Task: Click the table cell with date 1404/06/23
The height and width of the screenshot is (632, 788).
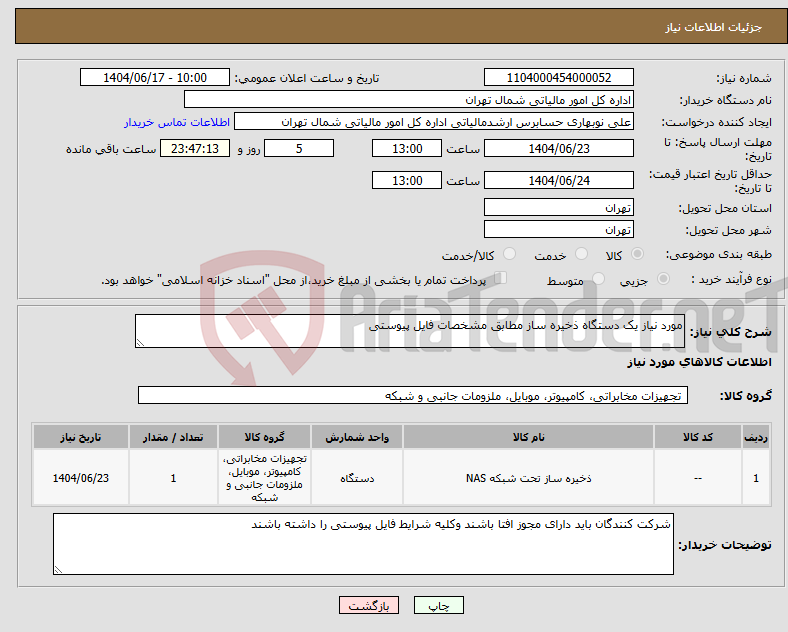Action: pos(81,478)
